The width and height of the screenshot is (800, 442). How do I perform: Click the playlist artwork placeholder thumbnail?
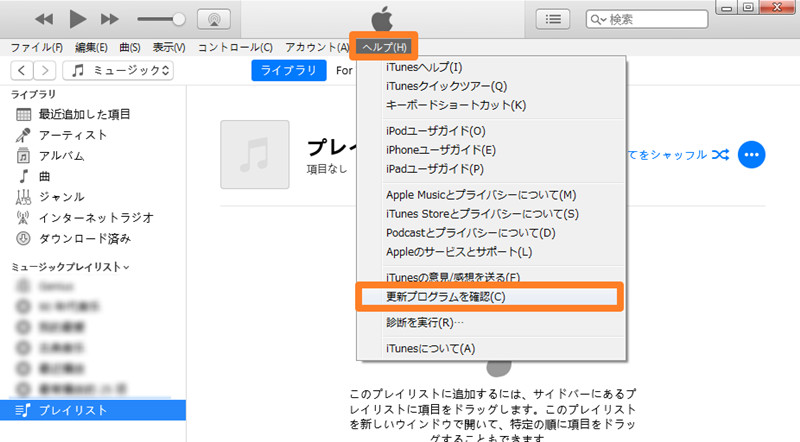pyautogui.click(x=255, y=155)
